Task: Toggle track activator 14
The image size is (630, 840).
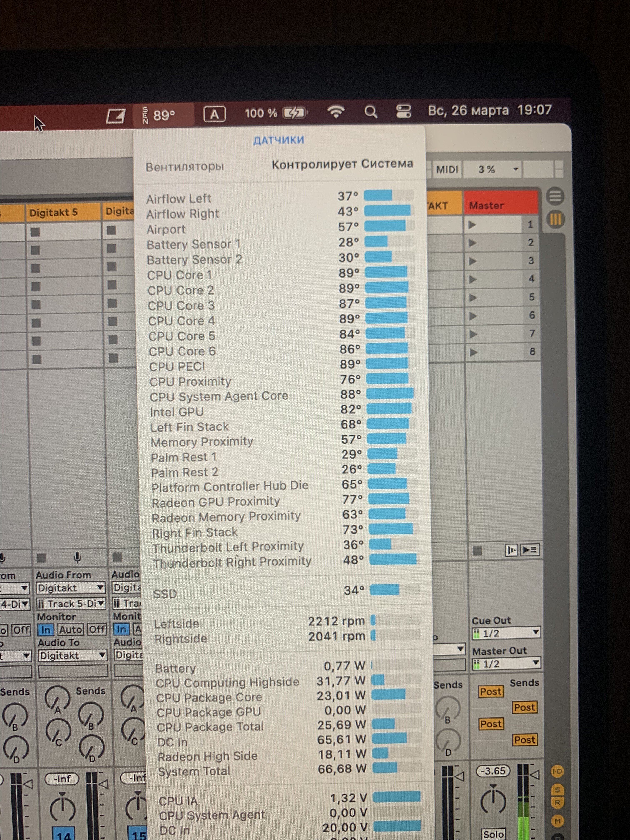Action: 63,834
